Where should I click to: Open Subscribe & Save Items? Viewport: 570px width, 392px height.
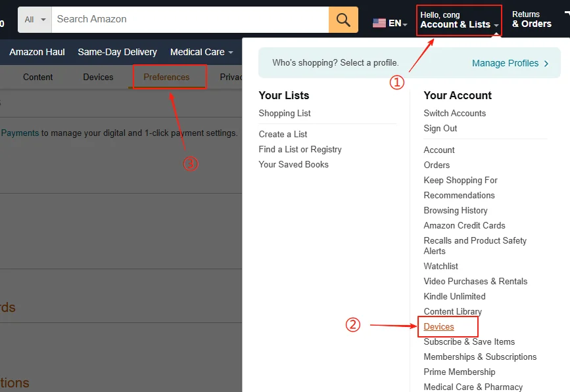pyautogui.click(x=469, y=341)
